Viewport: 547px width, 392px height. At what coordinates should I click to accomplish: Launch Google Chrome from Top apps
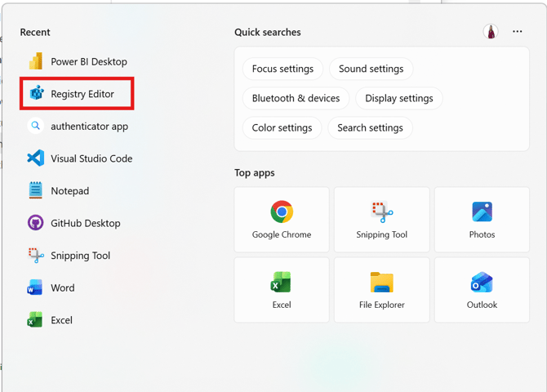point(282,220)
